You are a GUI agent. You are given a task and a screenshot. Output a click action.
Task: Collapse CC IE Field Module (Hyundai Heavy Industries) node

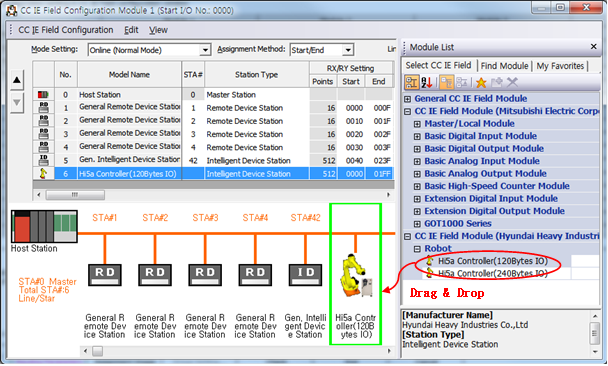tap(407, 237)
